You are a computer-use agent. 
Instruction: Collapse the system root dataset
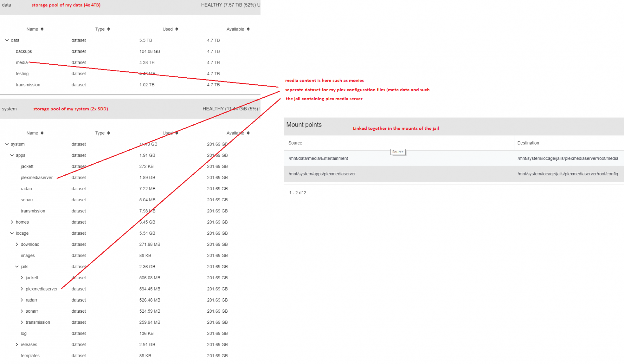coord(7,144)
